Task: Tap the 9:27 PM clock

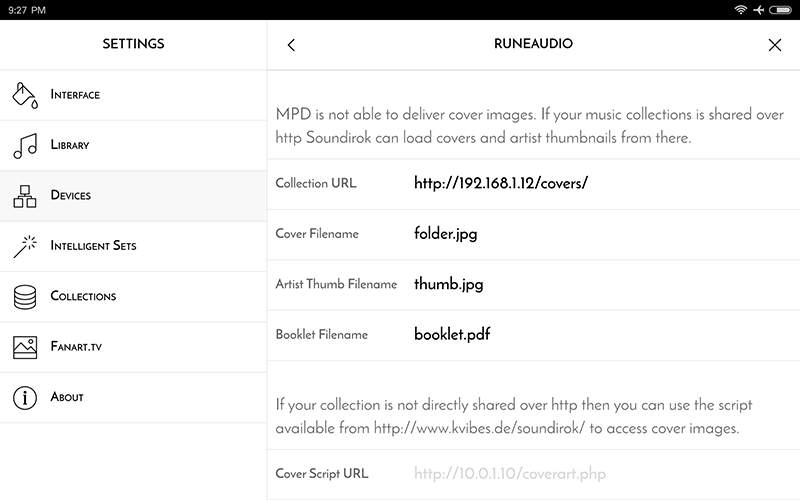Action: 27,10
